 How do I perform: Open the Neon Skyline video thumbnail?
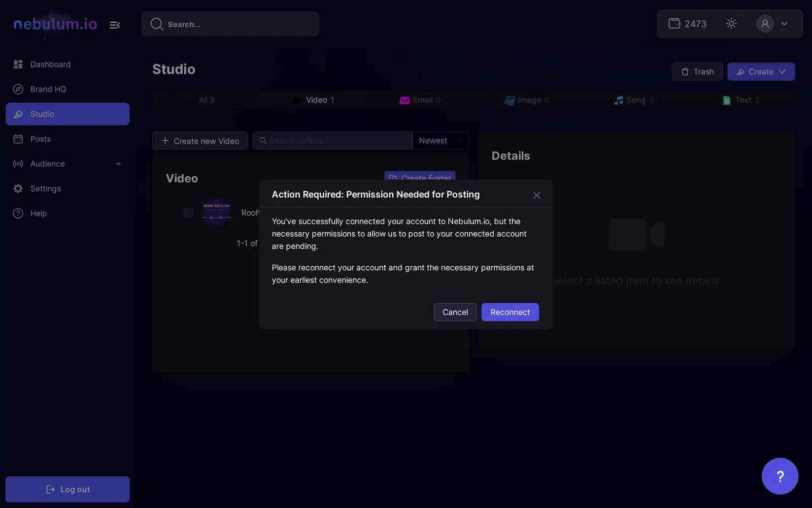[217, 212]
